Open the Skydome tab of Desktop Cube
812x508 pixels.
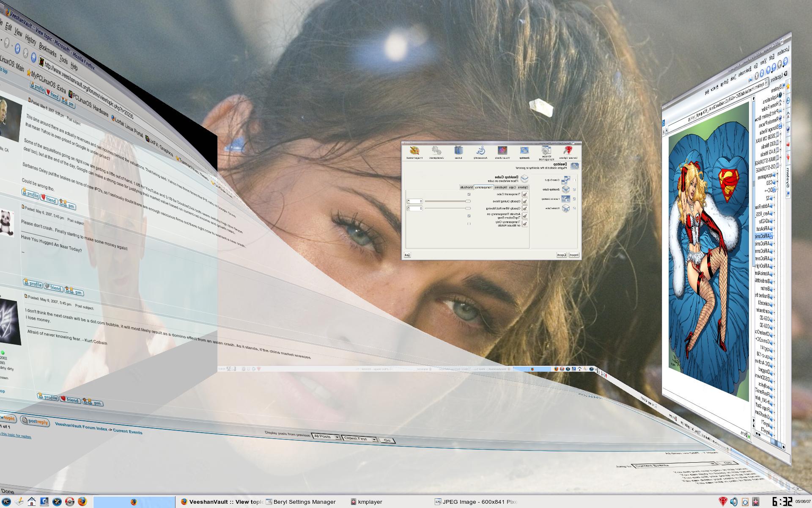(x=500, y=187)
